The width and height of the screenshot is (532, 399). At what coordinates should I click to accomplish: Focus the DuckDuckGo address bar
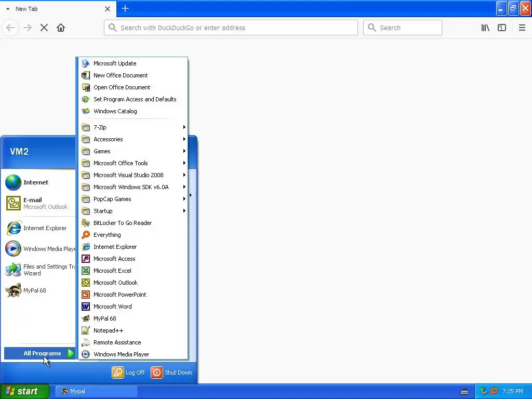click(231, 28)
